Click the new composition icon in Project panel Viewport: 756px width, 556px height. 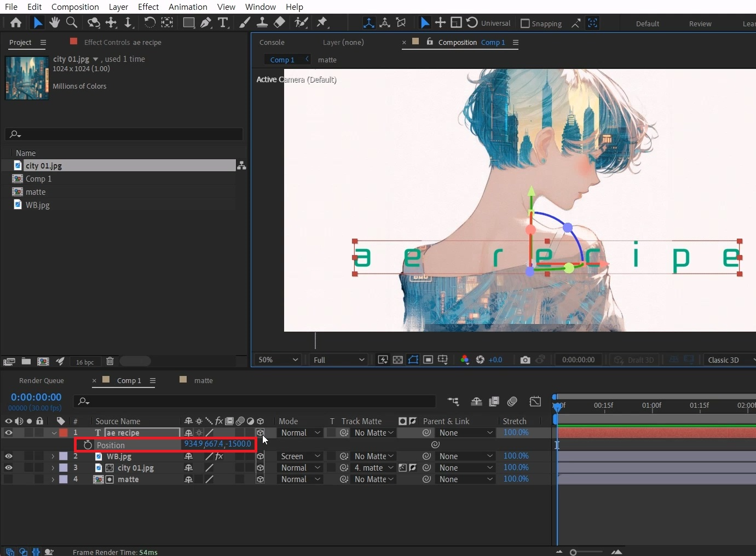pos(43,361)
